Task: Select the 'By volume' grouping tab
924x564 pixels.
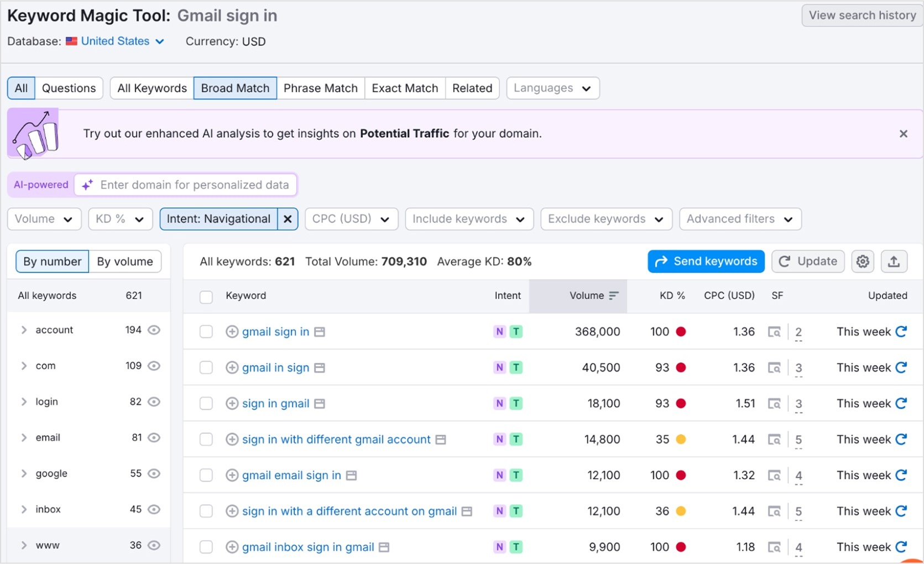Action: 125,262
